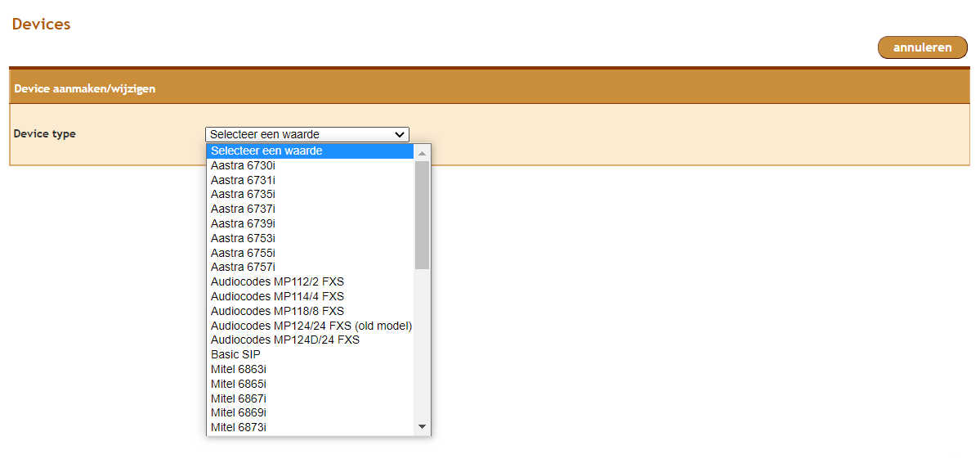Choose Mitel 6865i from list
Screen dimensions: 980x459
coord(310,384)
